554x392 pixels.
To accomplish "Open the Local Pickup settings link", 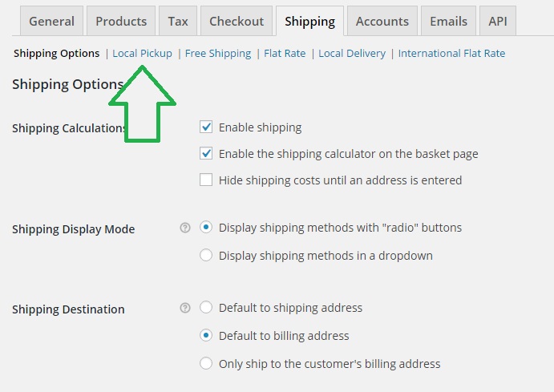I will (x=143, y=54).
